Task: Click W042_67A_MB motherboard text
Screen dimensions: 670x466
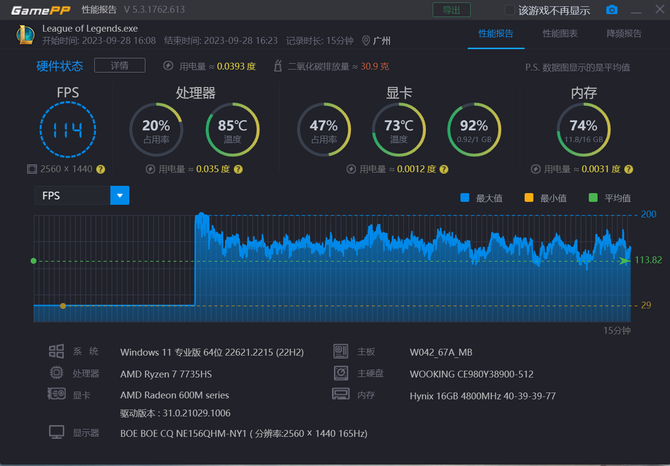Action: [x=441, y=352]
